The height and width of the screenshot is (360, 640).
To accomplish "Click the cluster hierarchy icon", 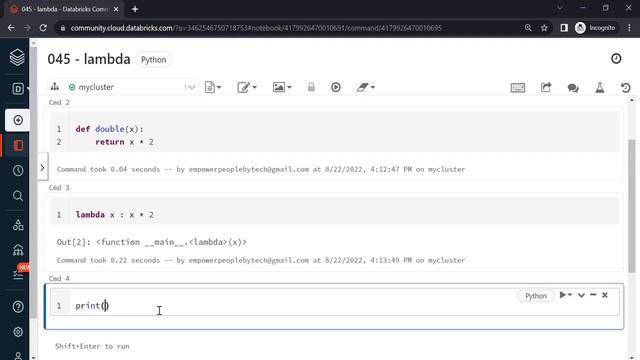I will point(55,87).
